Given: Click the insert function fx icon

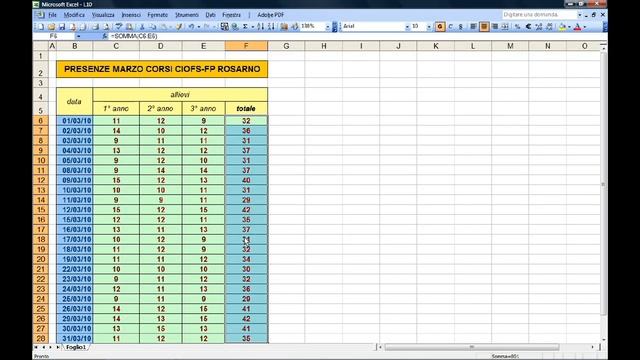Looking at the screenshot, I should (105, 36).
